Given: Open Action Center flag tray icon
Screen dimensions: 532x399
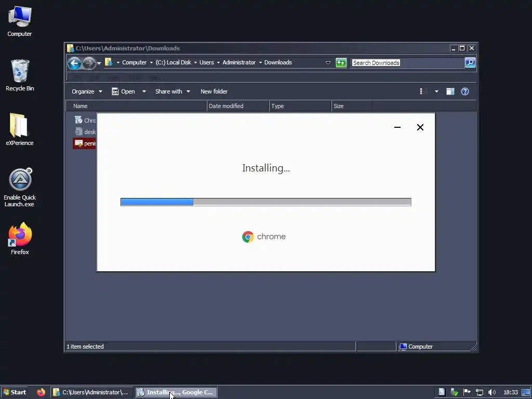Looking at the screenshot, I should (467, 392).
